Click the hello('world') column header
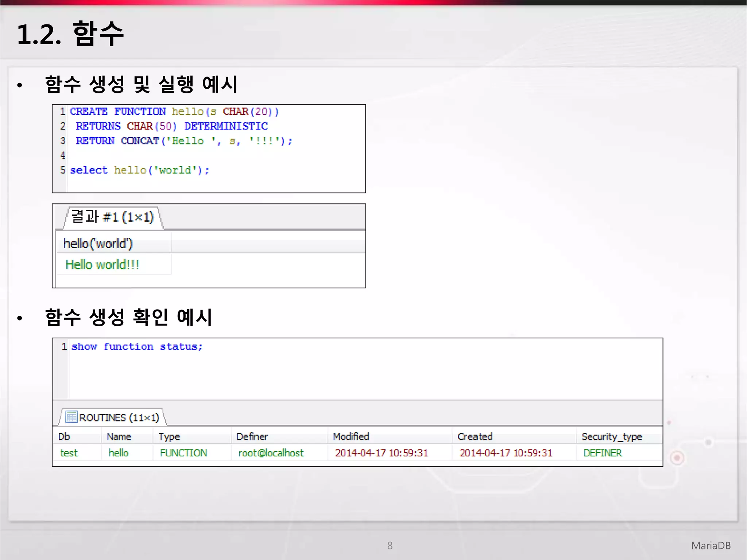 pyautogui.click(x=114, y=243)
